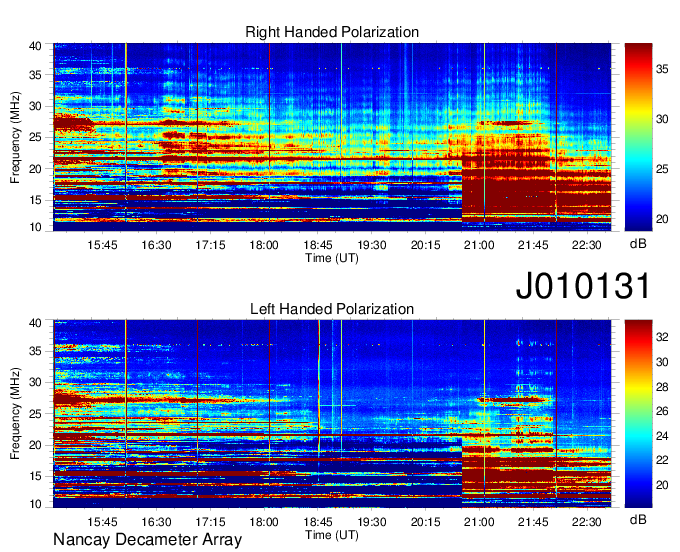Image resolution: width=680 pixels, height=552 pixels.
Task: Click the "dB" label under the right-handed color bar
Action: point(638,244)
